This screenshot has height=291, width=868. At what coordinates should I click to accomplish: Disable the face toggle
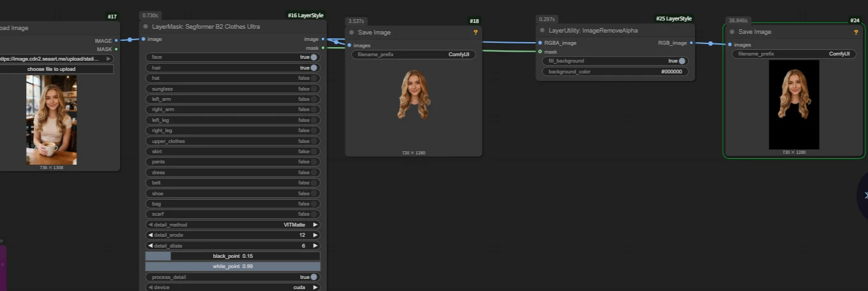tap(314, 57)
